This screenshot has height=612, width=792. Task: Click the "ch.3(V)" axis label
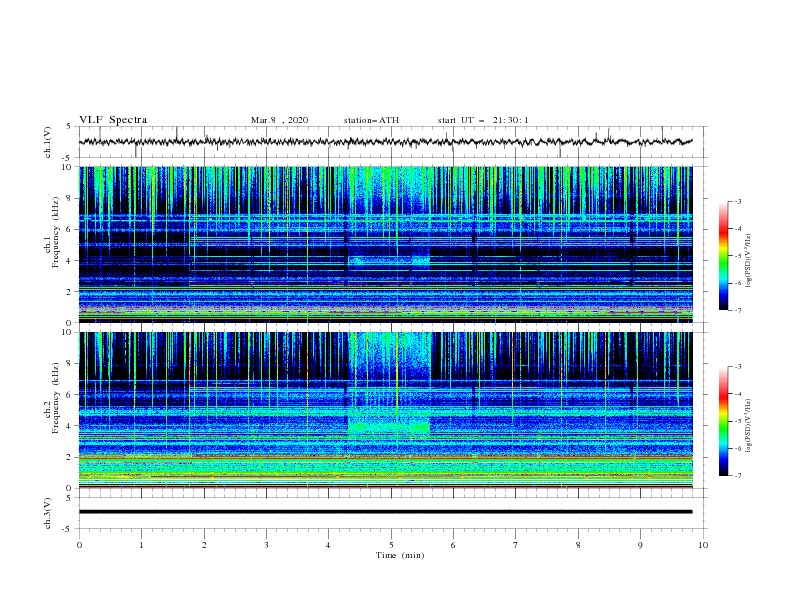(48, 513)
